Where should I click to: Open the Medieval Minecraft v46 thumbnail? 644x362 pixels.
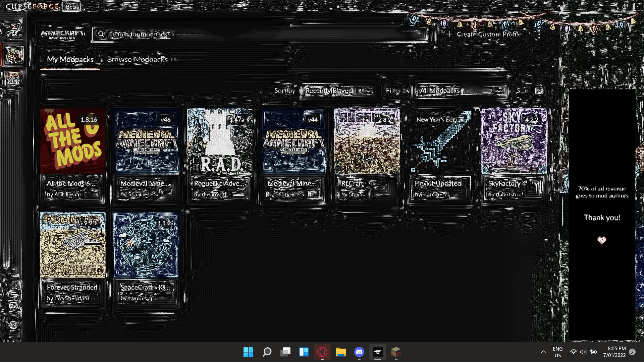click(146, 141)
